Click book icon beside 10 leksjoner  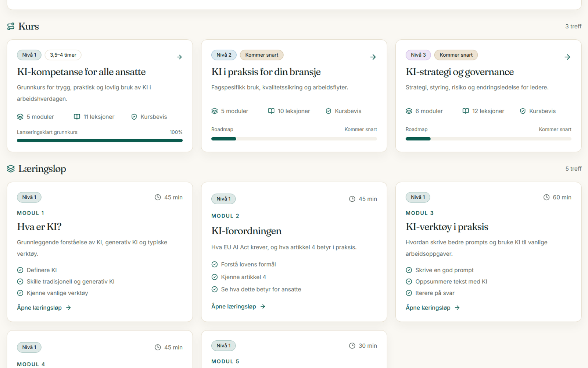click(271, 111)
